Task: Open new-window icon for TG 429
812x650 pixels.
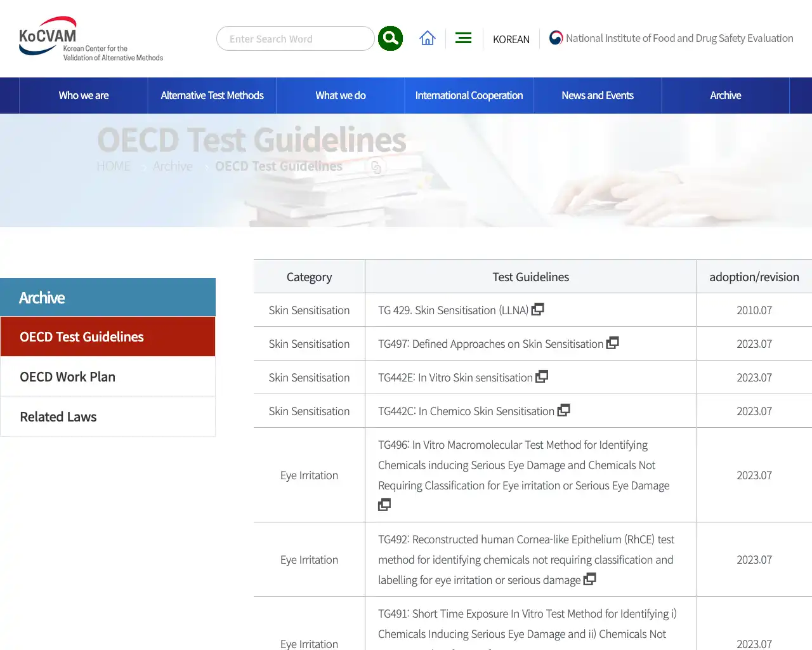Action: (538, 309)
